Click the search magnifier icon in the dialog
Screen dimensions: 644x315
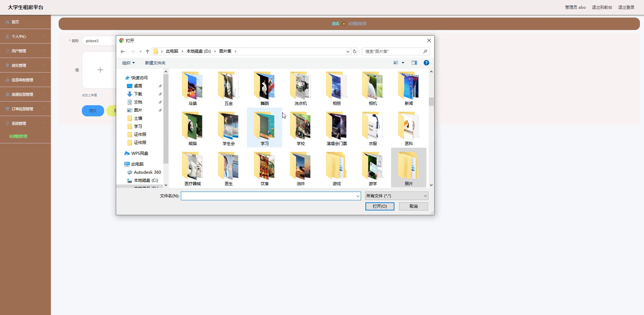[x=425, y=52]
